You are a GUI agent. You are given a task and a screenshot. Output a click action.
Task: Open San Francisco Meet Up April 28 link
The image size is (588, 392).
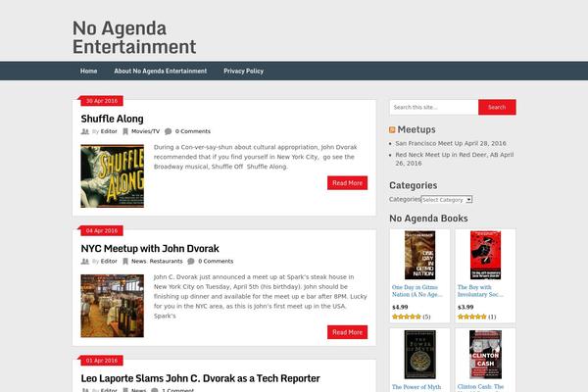[x=451, y=143]
